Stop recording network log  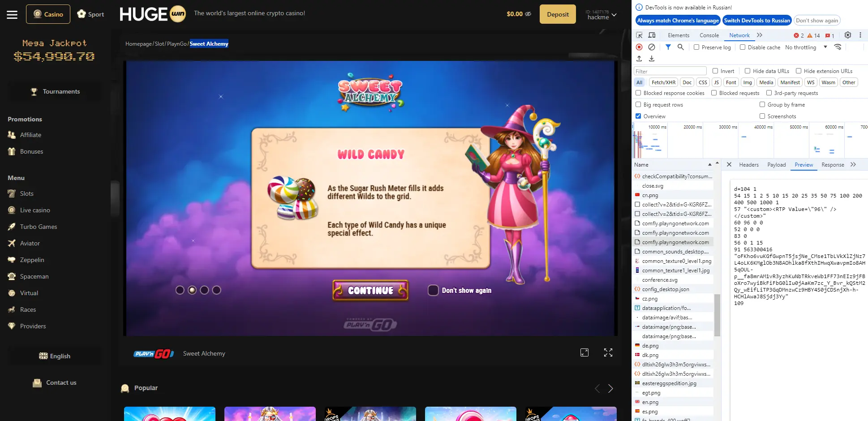click(639, 47)
